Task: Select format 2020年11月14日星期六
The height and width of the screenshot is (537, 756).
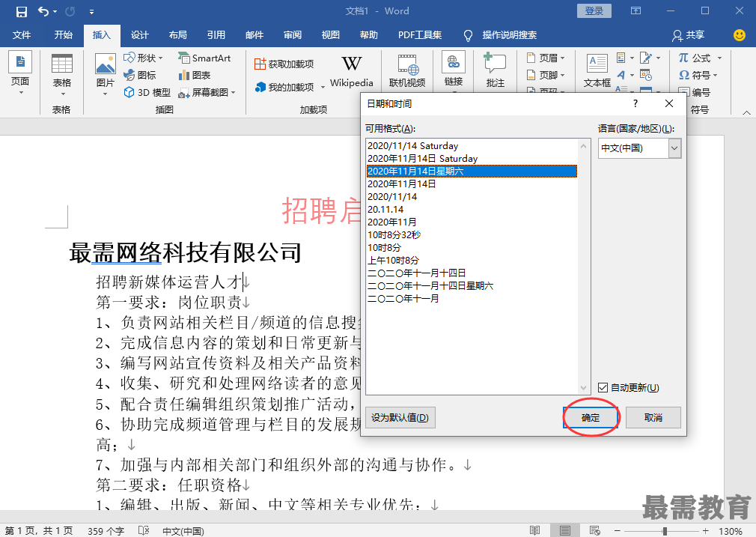Action: 472,172
